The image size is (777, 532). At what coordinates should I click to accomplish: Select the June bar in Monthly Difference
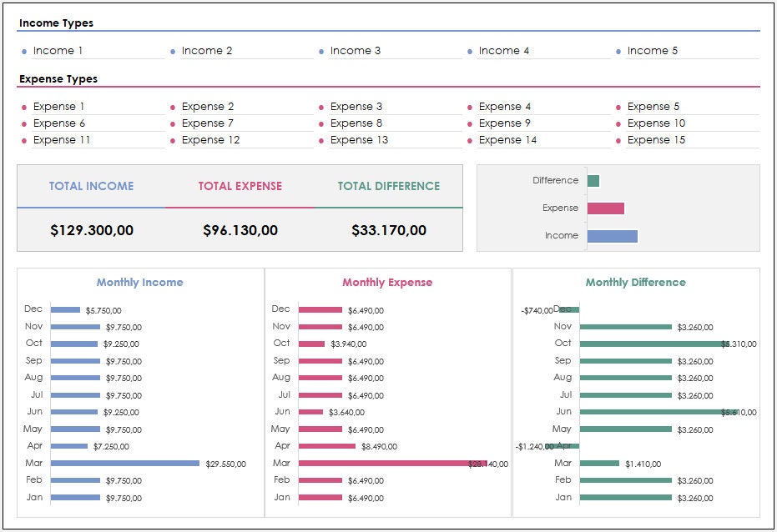click(658, 412)
